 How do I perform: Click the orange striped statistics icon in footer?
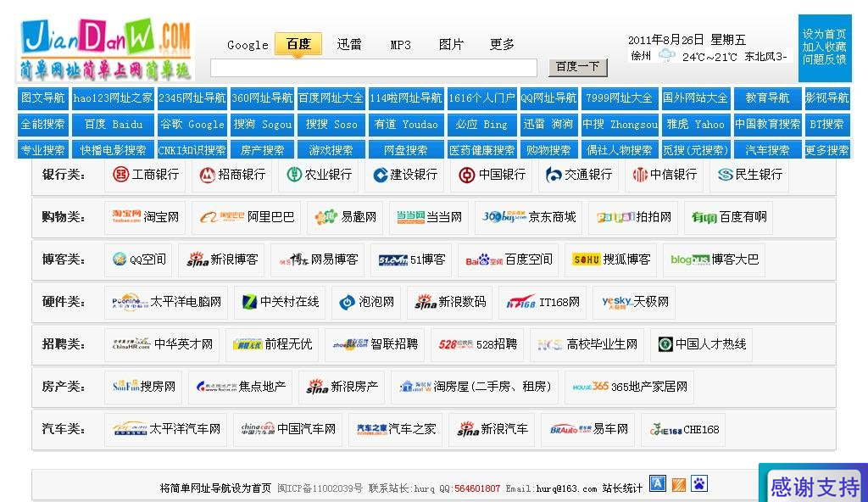(679, 485)
